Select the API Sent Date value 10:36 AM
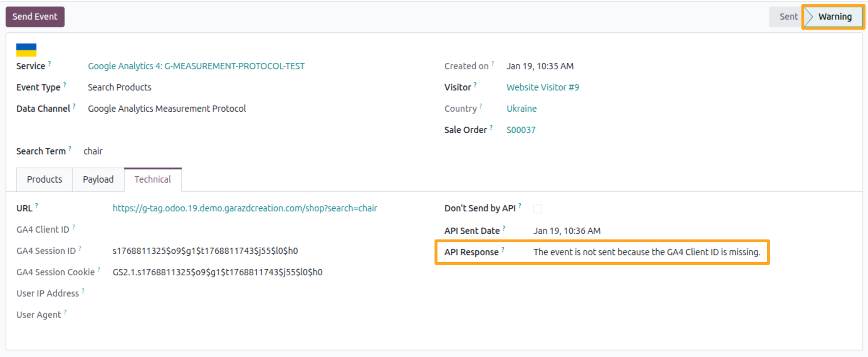 coord(567,231)
